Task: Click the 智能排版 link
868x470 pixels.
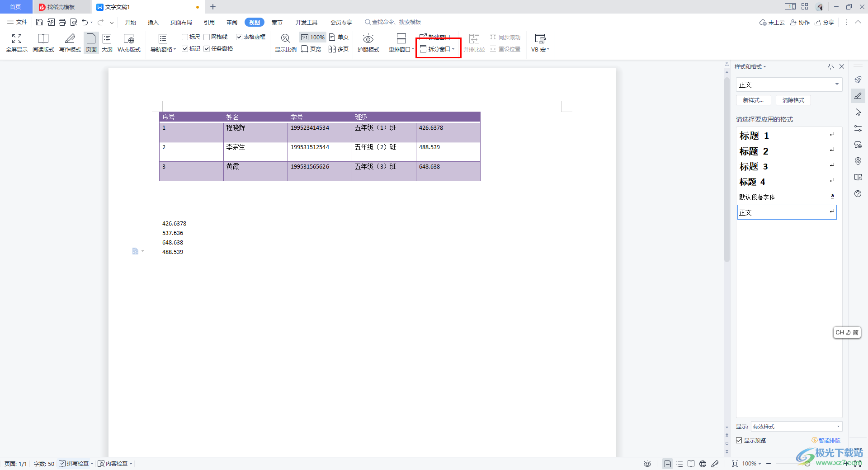Action: tap(826, 440)
